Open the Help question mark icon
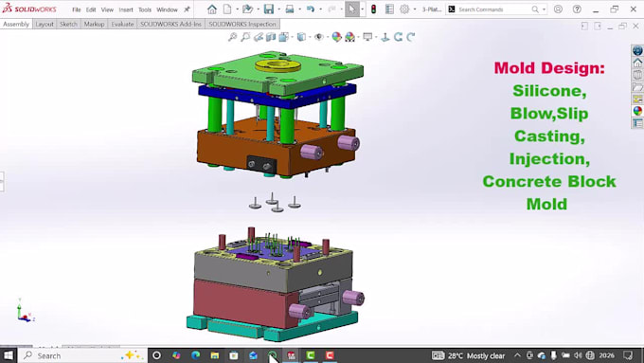 577,9
